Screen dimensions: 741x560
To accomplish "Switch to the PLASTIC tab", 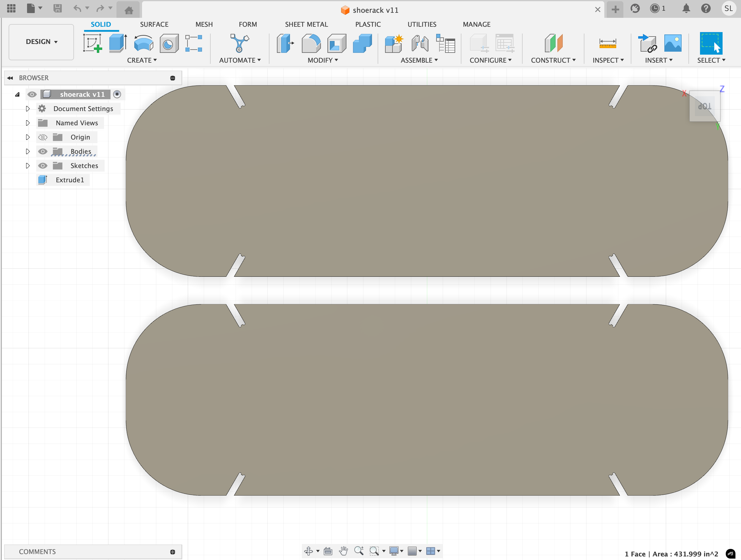I will pos(368,24).
